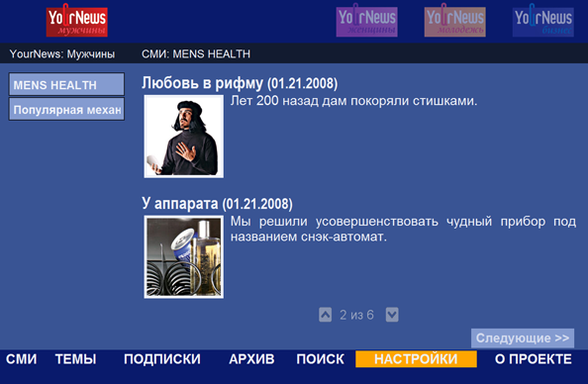Image resolution: width=588 pixels, height=384 pixels.
Task: Open article Любовь в рифму headline
Action: tap(240, 83)
